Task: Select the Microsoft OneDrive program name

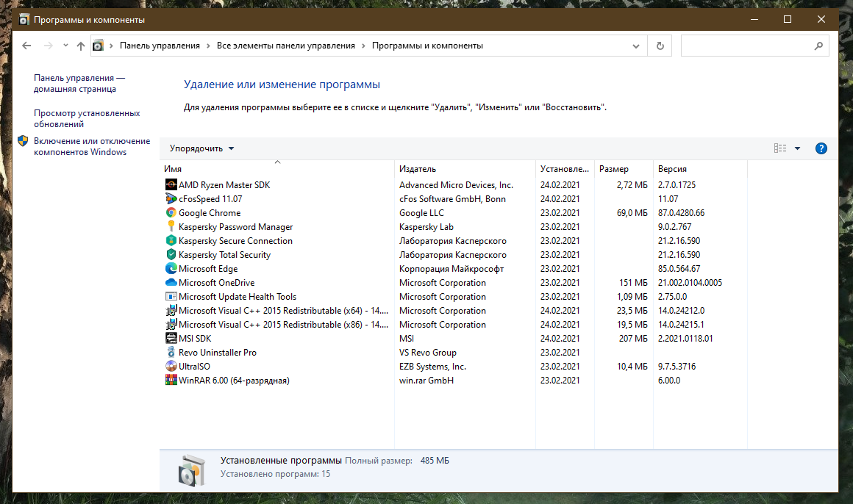Action: (x=216, y=283)
